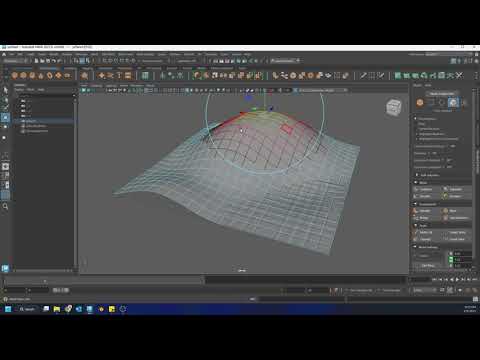
Task: Expand the Soft Selection section
Action: click(x=430, y=175)
